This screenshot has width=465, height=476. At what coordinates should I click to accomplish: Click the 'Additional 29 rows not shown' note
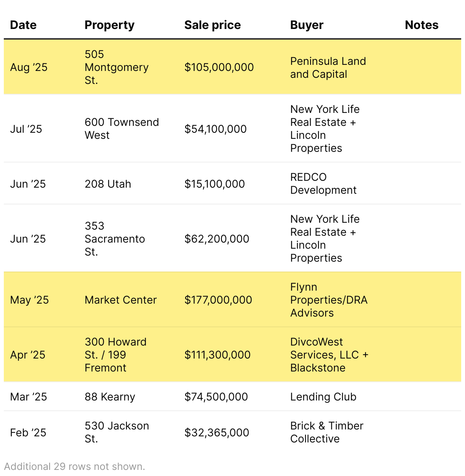tap(75, 466)
